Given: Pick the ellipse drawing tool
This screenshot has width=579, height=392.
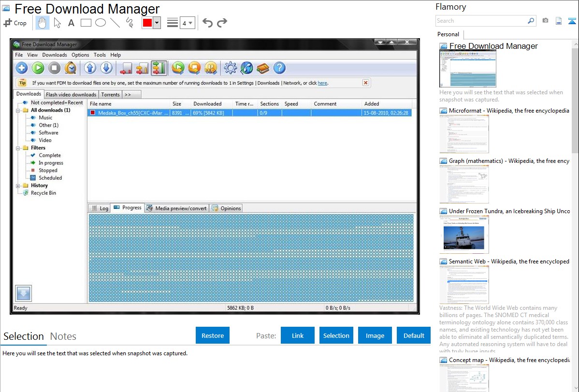Looking at the screenshot, I should [x=101, y=23].
